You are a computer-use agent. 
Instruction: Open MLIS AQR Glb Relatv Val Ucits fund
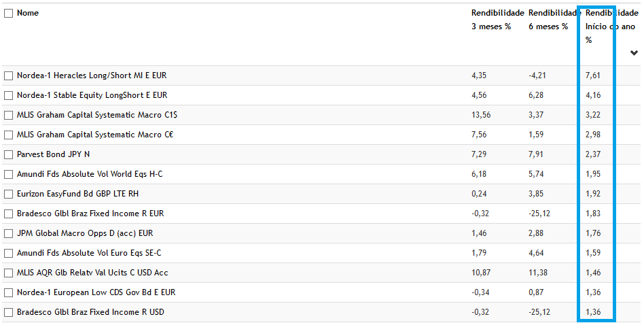coord(92,273)
